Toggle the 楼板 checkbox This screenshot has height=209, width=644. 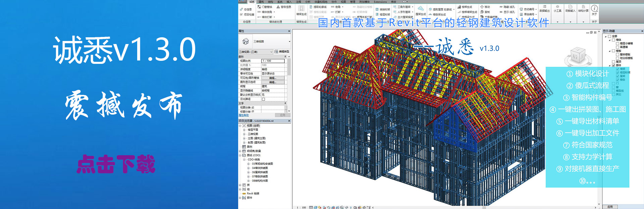613,51
